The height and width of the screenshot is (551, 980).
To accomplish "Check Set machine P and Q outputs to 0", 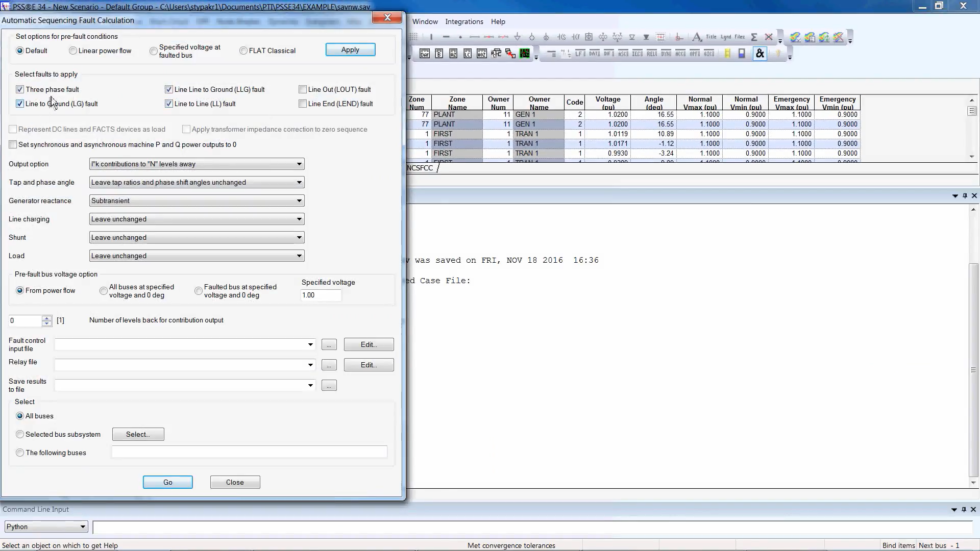I will [13, 144].
